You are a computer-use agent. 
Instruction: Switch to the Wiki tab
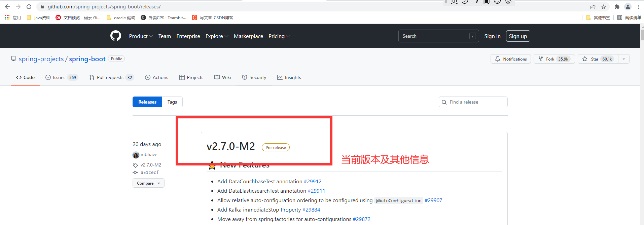(x=222, y=77)
